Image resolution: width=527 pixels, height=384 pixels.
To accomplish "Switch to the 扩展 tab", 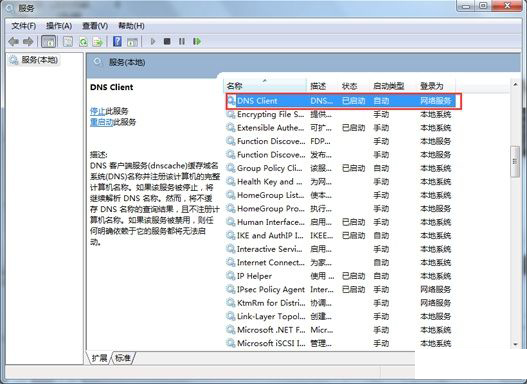I will [99, 358].
